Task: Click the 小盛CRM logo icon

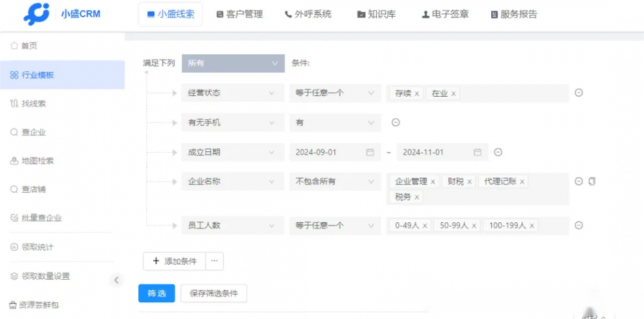Action: pyautogui.click(x=36, y=14)
